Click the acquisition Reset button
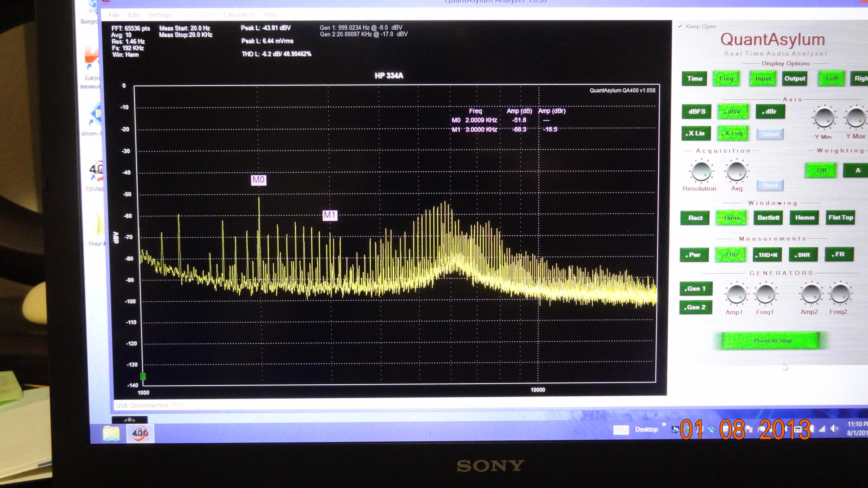The width and height of the screenshot is (868, 488). pos(770,185)
